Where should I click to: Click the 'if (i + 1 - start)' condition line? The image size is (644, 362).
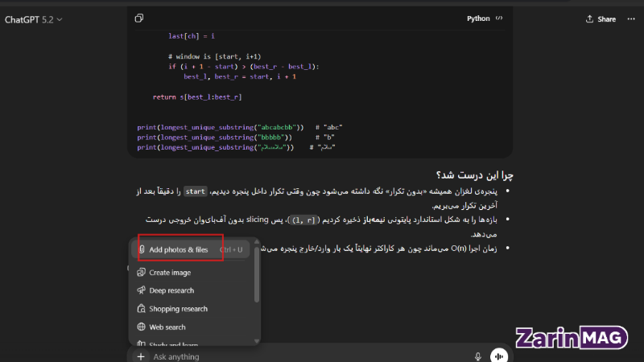(244, 67)
